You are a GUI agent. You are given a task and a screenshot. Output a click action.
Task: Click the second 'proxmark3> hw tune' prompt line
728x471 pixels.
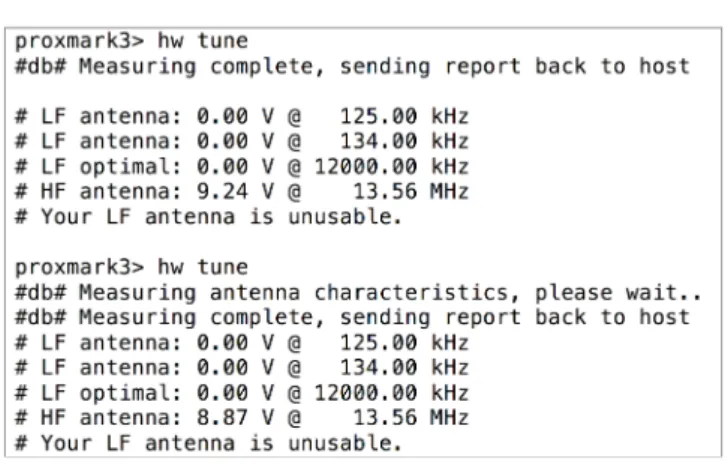click(x=131, y=268)
